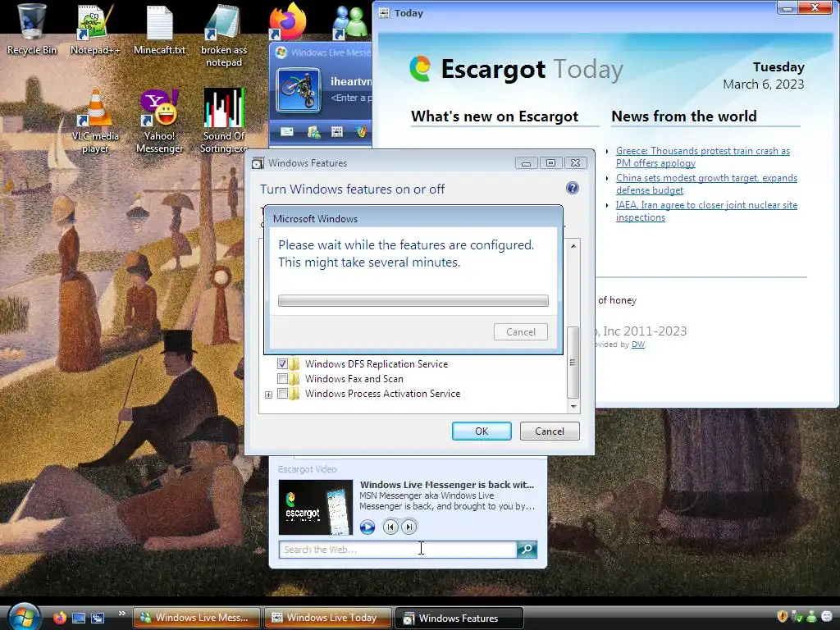The width and height of the screenshot is (840, 630).
Task: Click the iheartvn display name in Messenger
Action: [351, 81]
